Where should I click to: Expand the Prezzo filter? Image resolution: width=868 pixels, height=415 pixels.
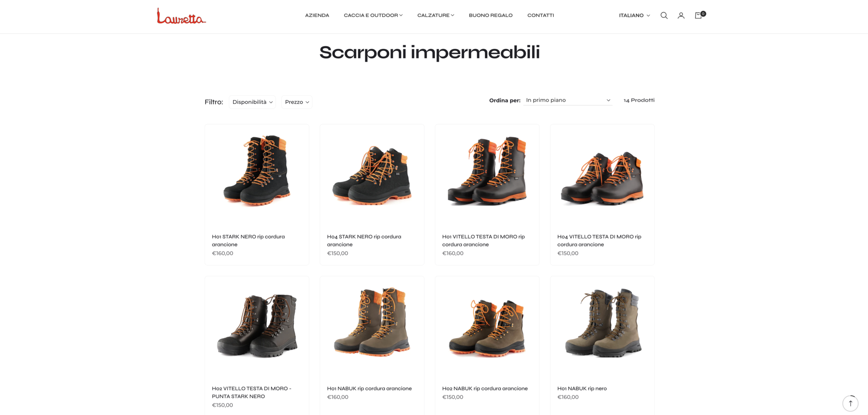coord(297,102)
